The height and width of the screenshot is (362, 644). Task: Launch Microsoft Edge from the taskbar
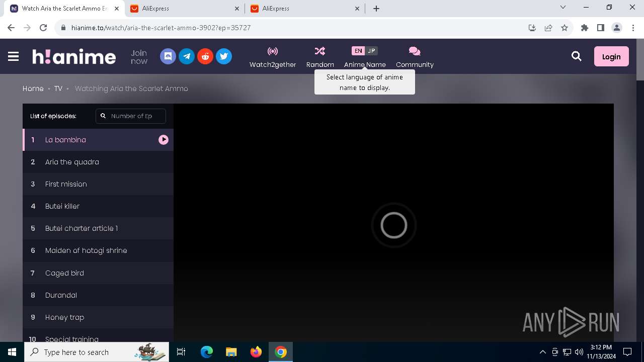coord(207,352)
